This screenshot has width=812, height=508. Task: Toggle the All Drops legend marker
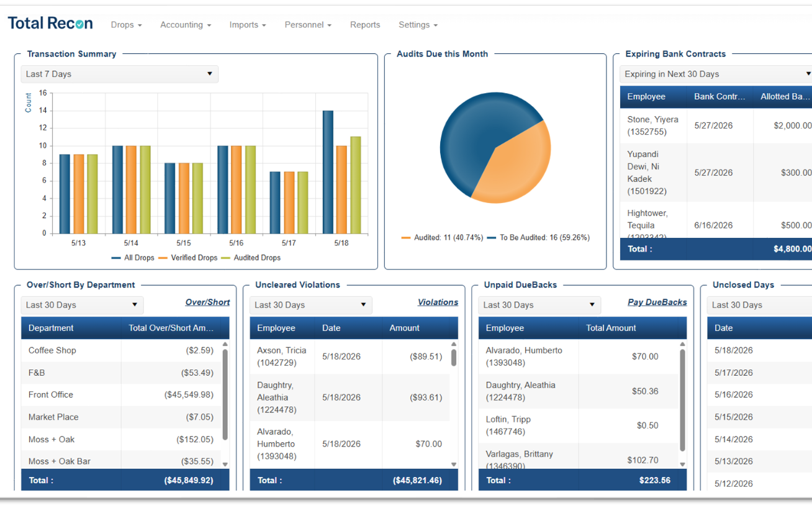click(x=116, y=258)
